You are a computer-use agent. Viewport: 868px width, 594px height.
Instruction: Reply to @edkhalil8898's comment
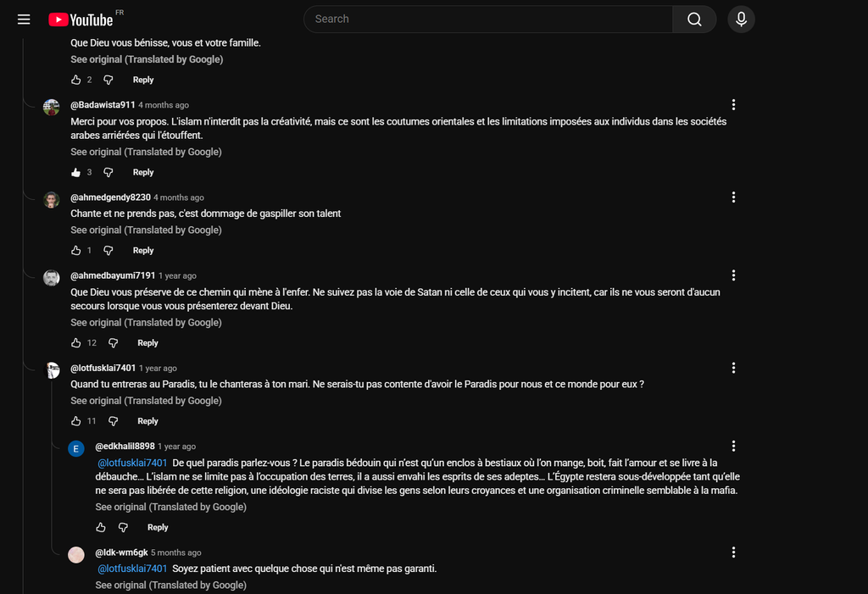click(x=158, y=527)
